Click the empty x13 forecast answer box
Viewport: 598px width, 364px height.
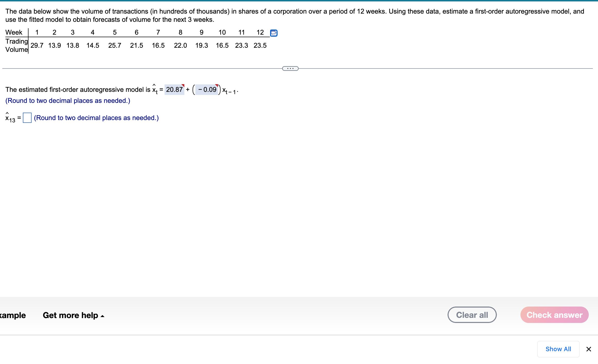click(27, 118)
